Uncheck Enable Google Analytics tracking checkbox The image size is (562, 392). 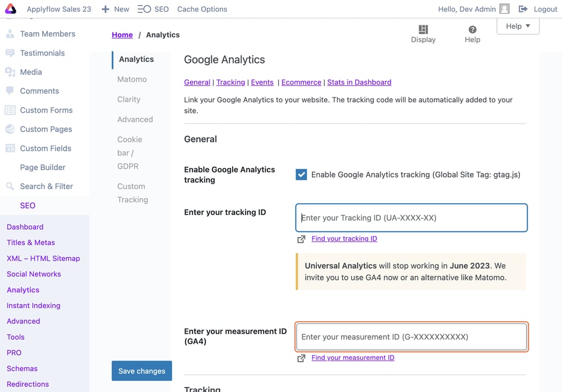click(x=301, y=175)
